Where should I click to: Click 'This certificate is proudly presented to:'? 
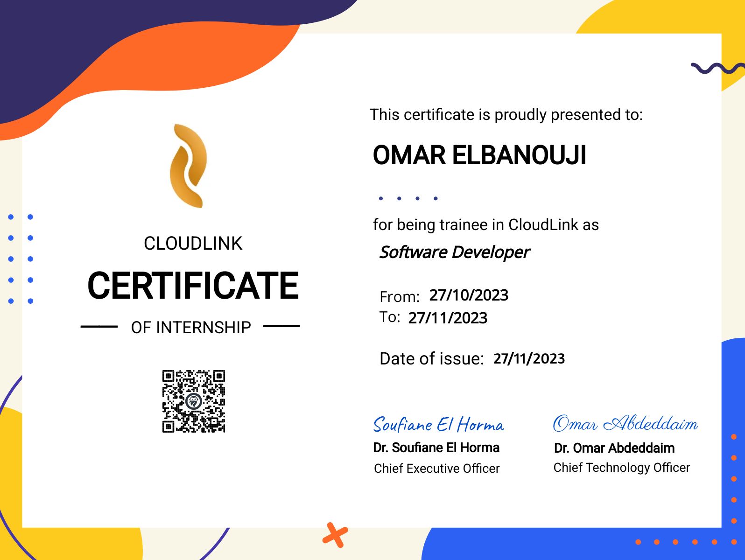(506, 115)
